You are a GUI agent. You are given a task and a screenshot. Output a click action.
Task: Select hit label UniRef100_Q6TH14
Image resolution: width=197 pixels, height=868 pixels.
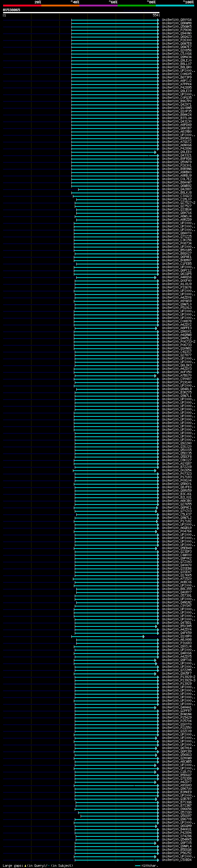(x=177, y=748)
